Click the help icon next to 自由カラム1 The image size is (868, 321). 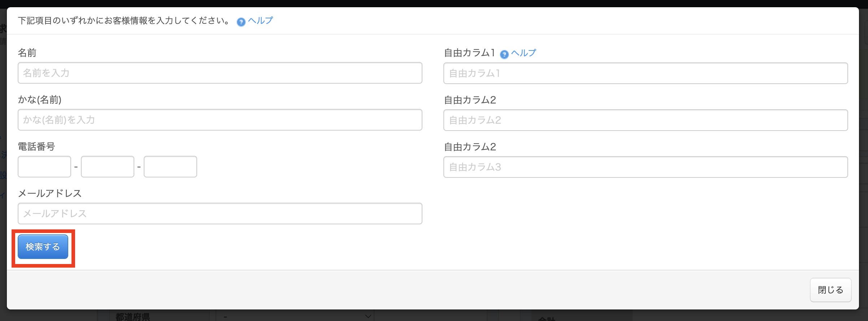(x=504, y=54)
